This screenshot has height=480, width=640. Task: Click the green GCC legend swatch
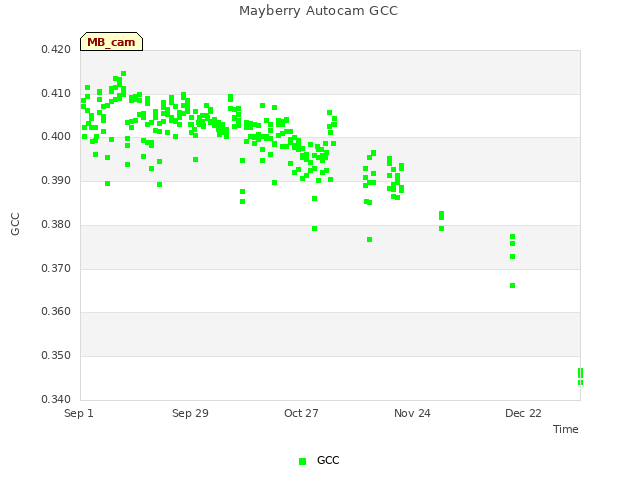point(302,461)
